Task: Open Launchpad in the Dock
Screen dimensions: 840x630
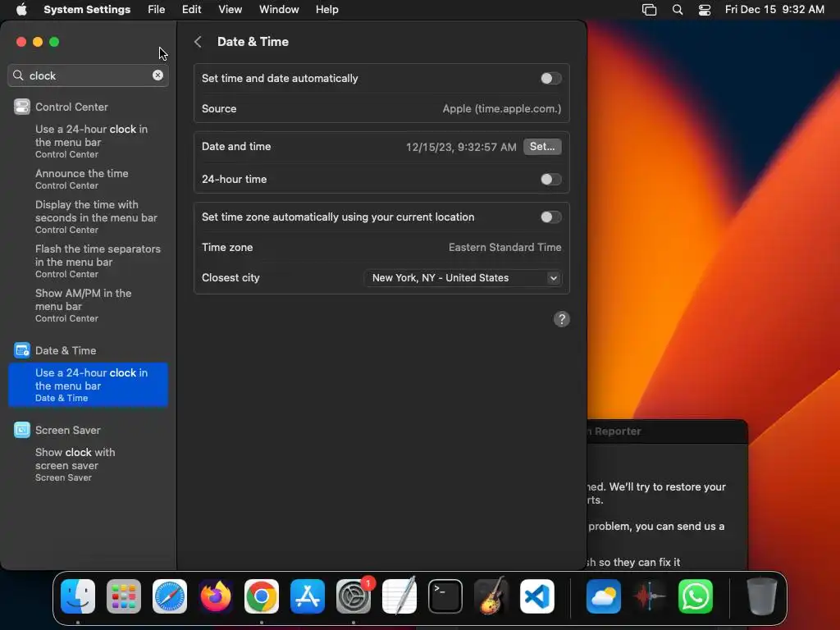Action: pos(124,596)
